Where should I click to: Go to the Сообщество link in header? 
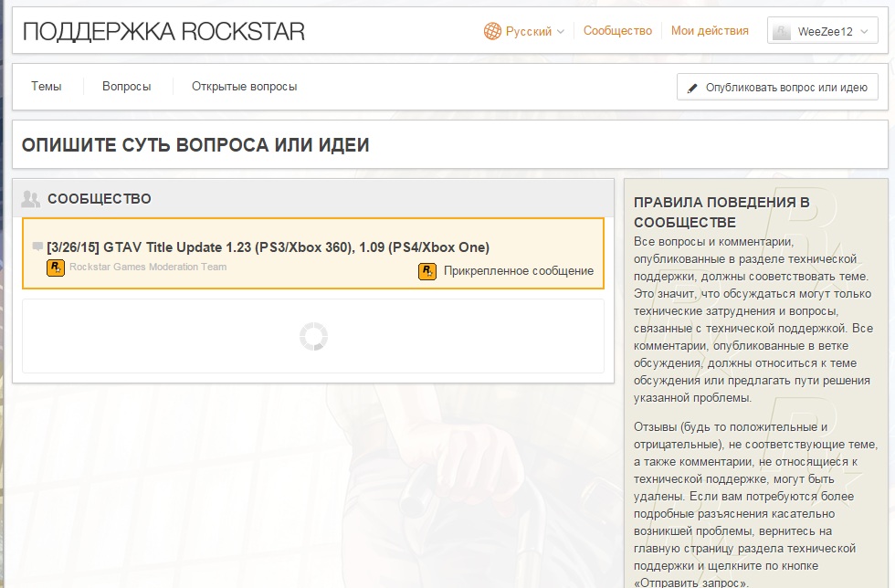point(617,31)
